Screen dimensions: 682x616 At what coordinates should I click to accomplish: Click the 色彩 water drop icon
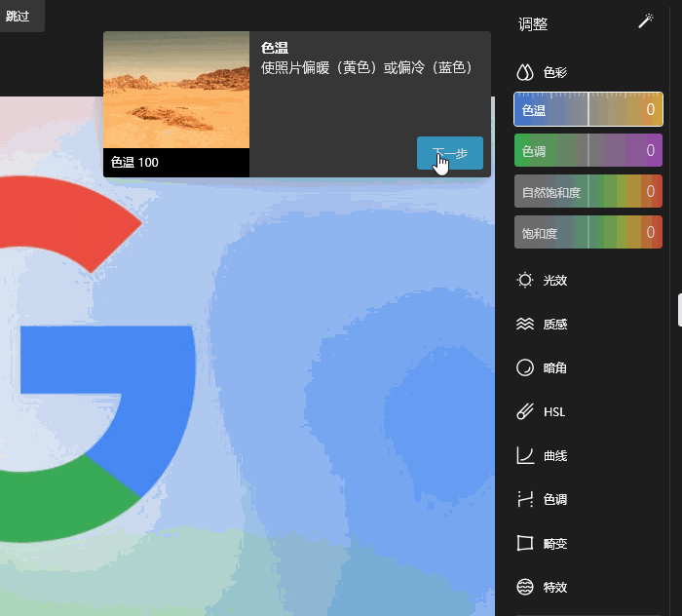coord(525,72)
